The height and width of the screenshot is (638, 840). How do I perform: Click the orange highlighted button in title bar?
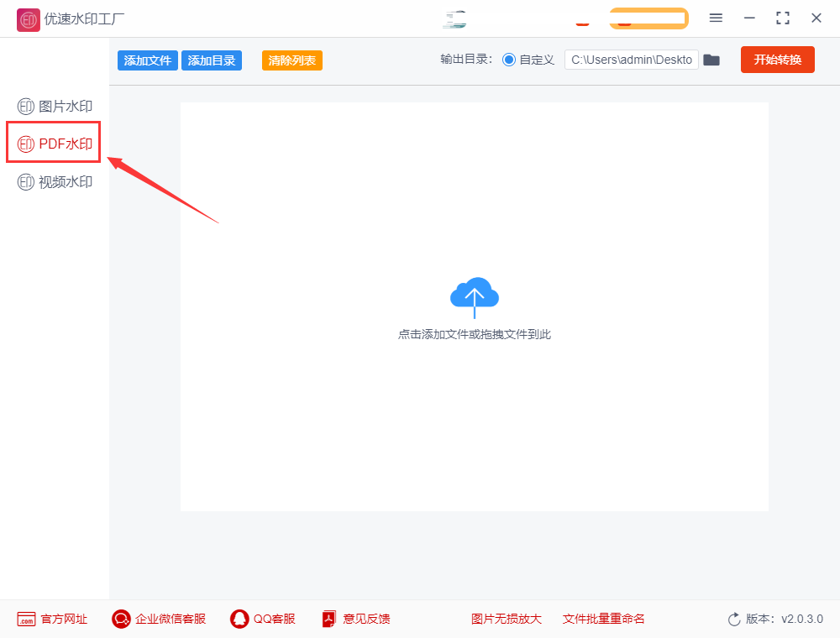(x=648, y=18)
